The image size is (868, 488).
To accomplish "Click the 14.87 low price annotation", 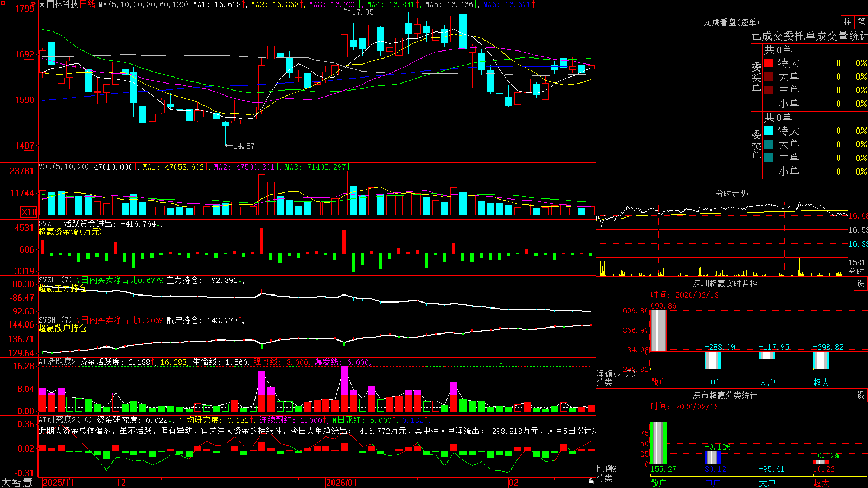I will click(x=244, y=146).
